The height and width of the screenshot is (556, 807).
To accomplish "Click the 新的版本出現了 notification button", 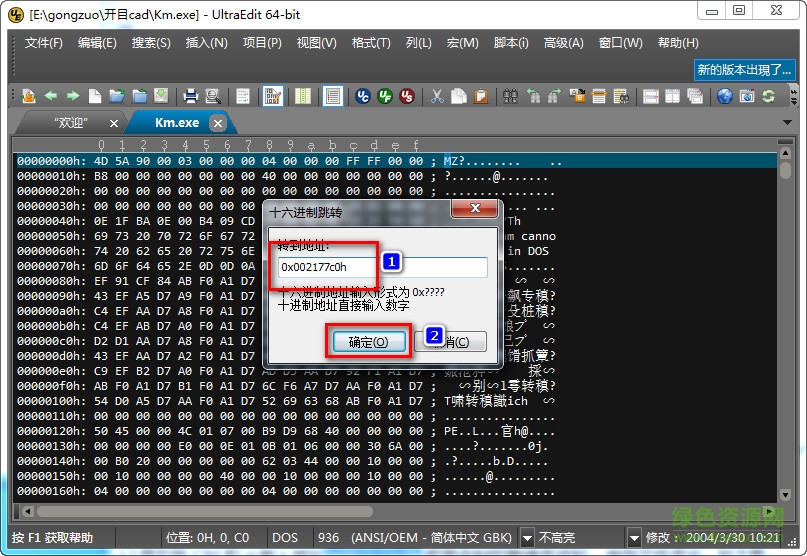I will (x=744, y=70).
